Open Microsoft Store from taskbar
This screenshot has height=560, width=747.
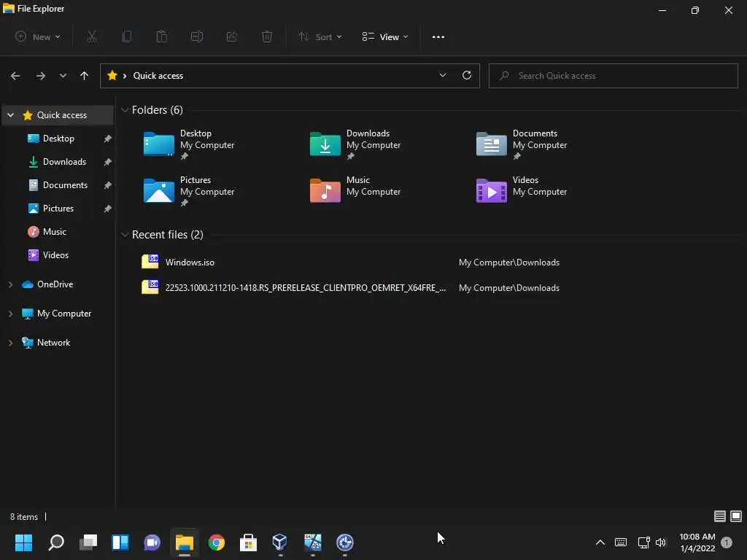click(x=248, y=542)
